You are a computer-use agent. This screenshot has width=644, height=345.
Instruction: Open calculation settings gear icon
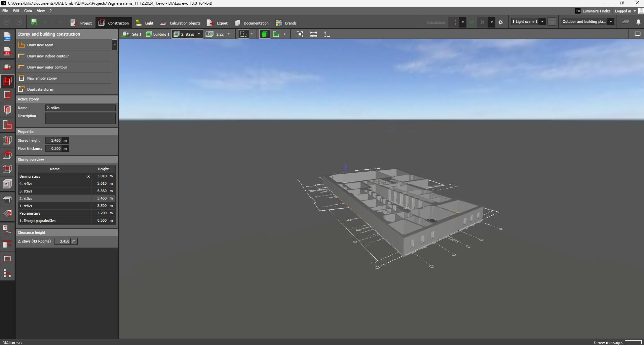pos(501,22)
